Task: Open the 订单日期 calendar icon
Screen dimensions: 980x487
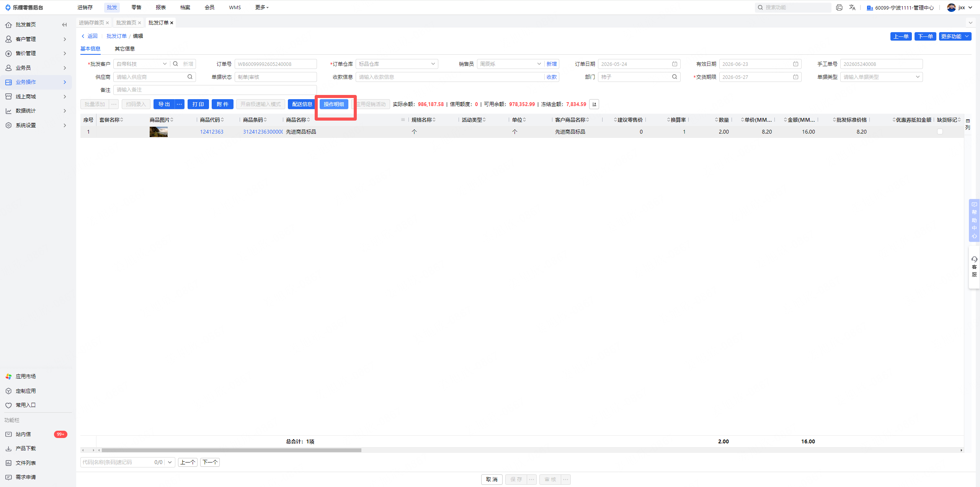Action: coord(675,64)
